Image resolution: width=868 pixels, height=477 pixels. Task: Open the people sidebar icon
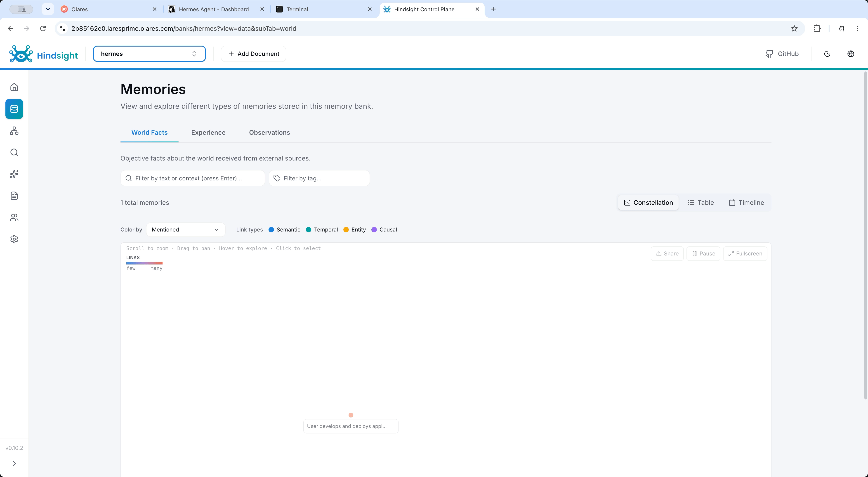14,217
